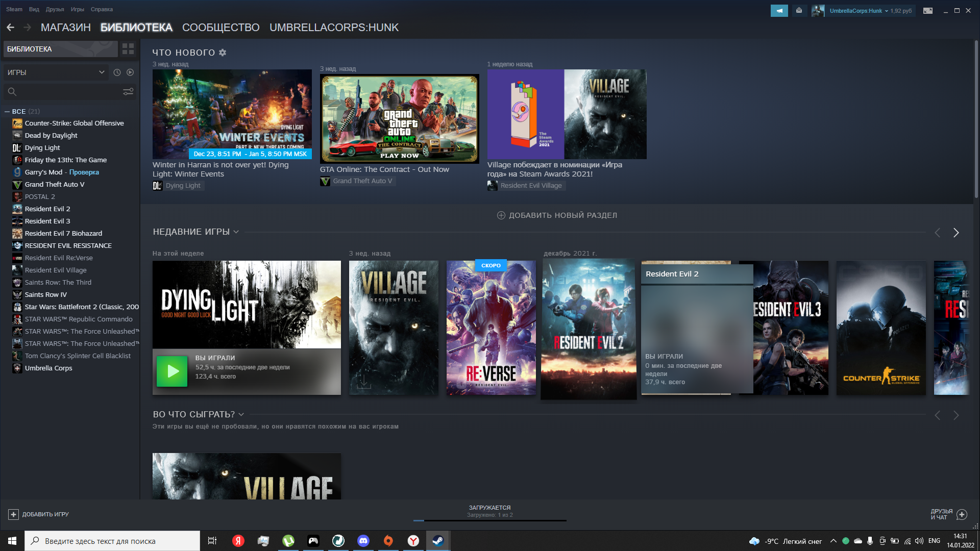Go back using the back arrow
980x551 pixels.
(x=10, y=28)
